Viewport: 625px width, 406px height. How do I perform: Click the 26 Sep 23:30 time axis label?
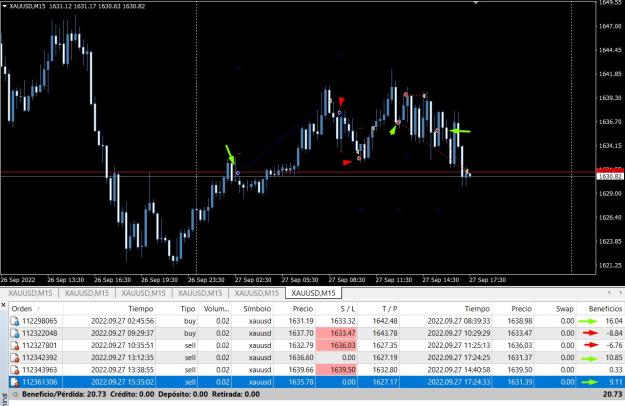[206, 280]
